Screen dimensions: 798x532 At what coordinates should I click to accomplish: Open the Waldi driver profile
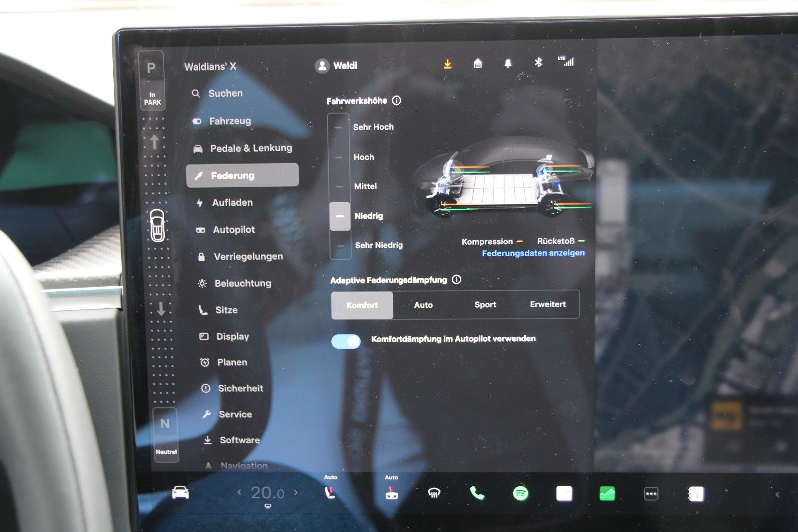(x=336, y=66)
